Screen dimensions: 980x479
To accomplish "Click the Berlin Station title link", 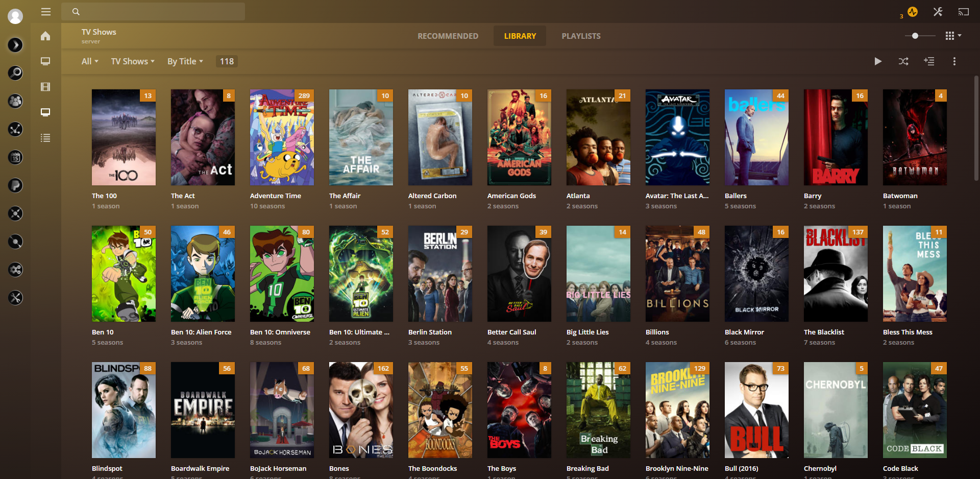I will [430, 332].
